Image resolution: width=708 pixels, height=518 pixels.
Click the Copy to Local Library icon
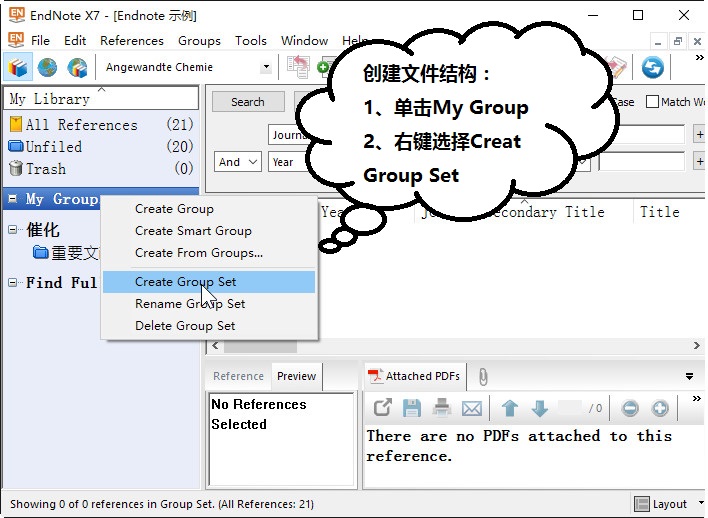pos(298,67)
